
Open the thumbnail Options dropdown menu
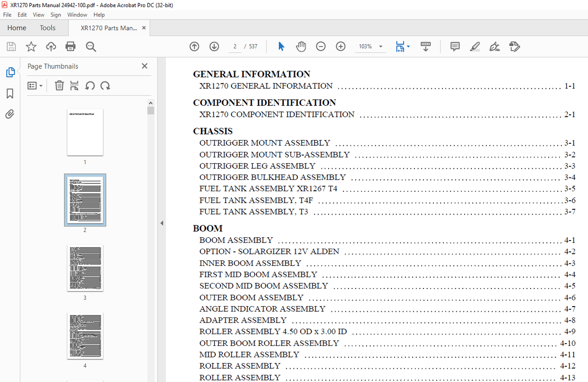point(35,86)
